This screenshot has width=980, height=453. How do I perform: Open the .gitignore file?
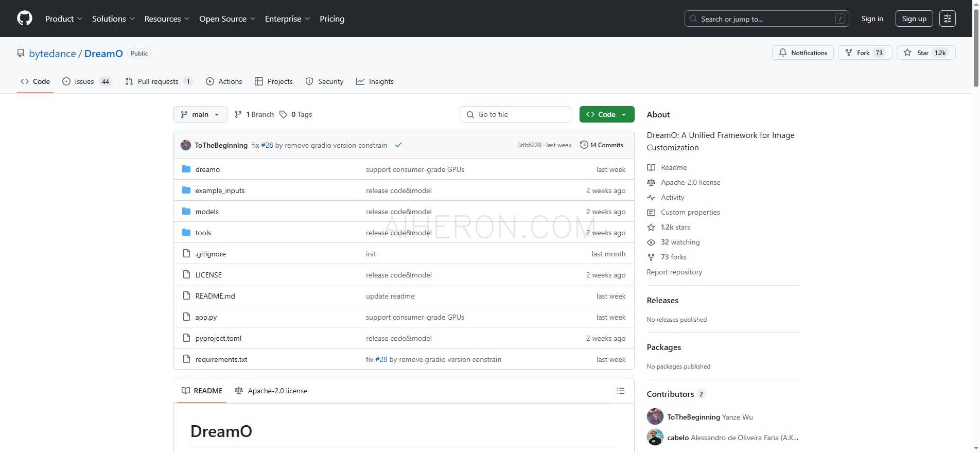coord(211,254)
